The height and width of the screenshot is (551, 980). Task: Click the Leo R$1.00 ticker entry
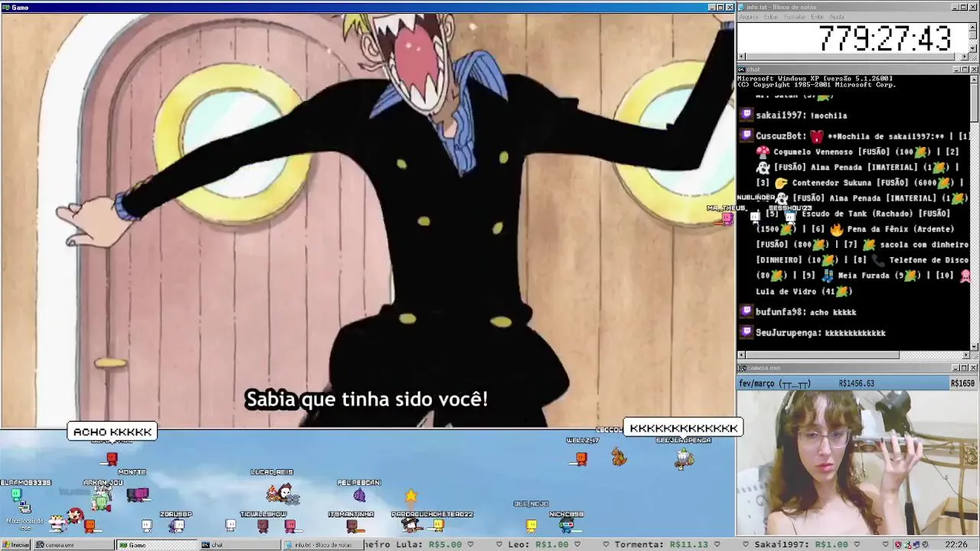coord(538,545)
